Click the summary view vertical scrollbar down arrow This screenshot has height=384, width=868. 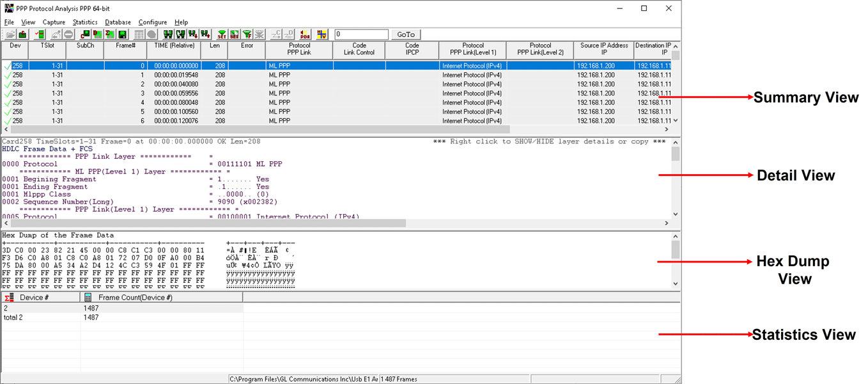coord(676,120)
